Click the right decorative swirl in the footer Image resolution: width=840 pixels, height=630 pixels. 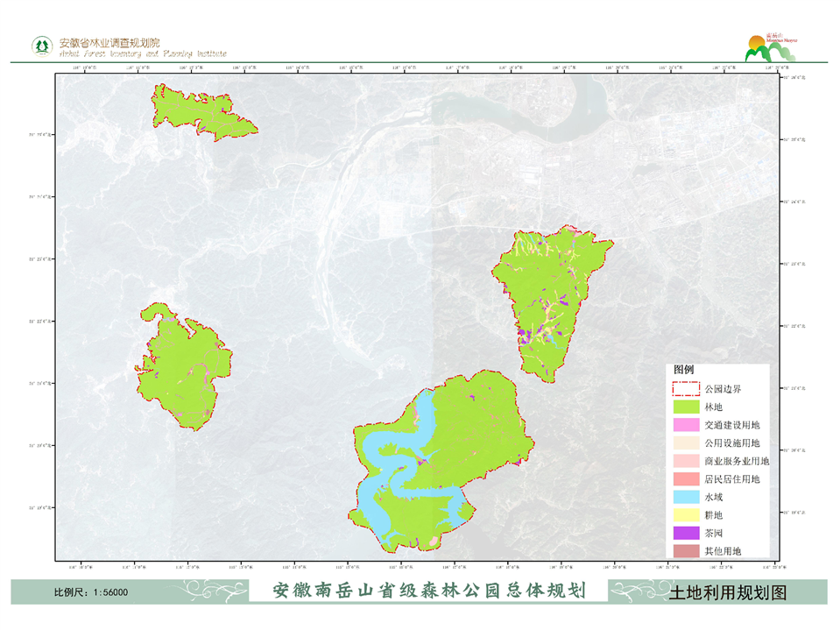[635, 591]
